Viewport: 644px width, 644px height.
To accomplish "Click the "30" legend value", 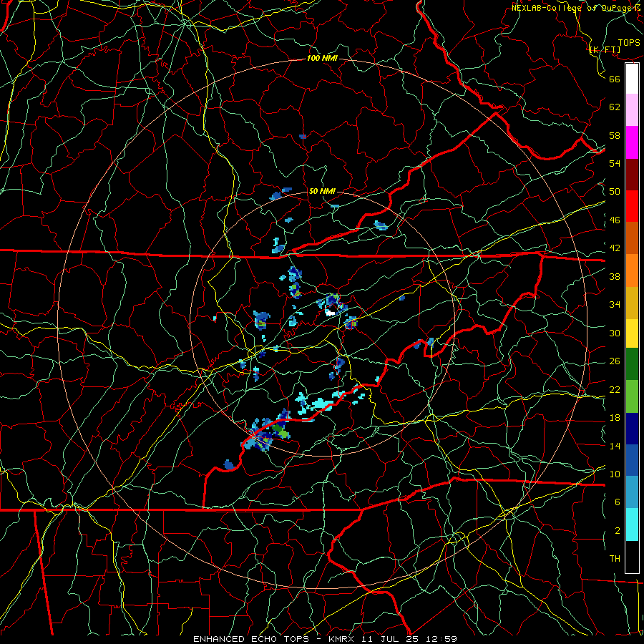I will (615, 333).
